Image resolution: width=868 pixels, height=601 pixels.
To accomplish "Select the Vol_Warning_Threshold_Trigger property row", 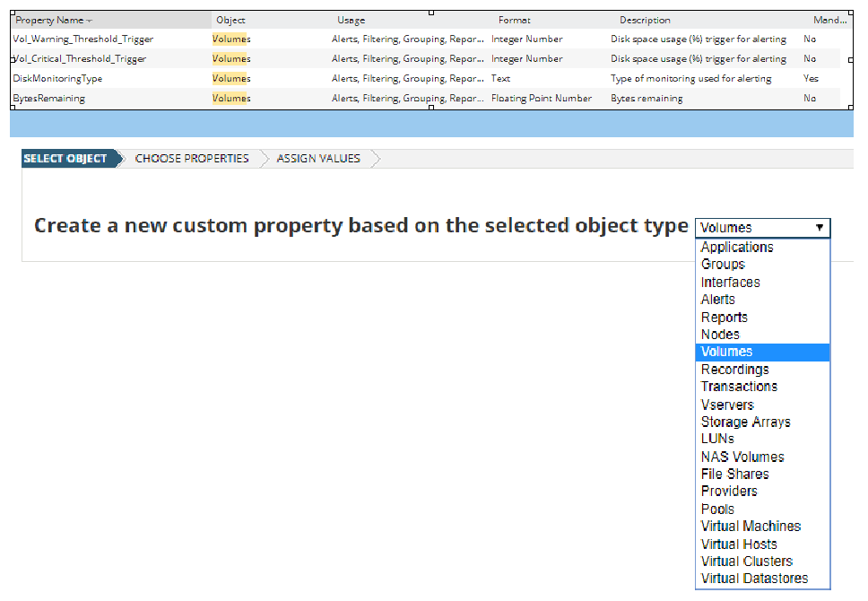I will [426, 39].
